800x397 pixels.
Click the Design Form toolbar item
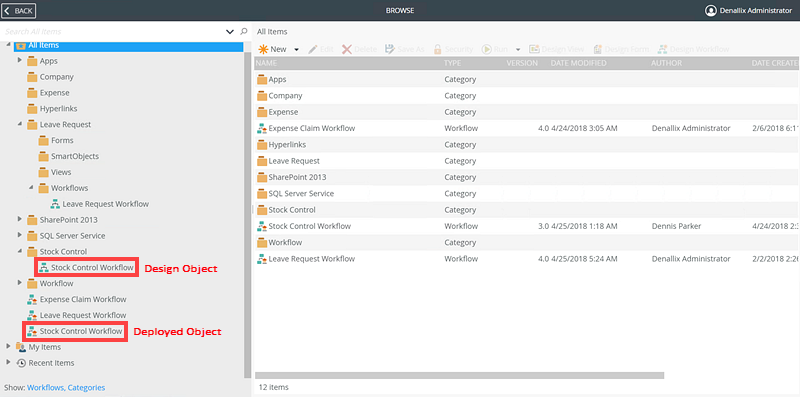pos(621,49)
